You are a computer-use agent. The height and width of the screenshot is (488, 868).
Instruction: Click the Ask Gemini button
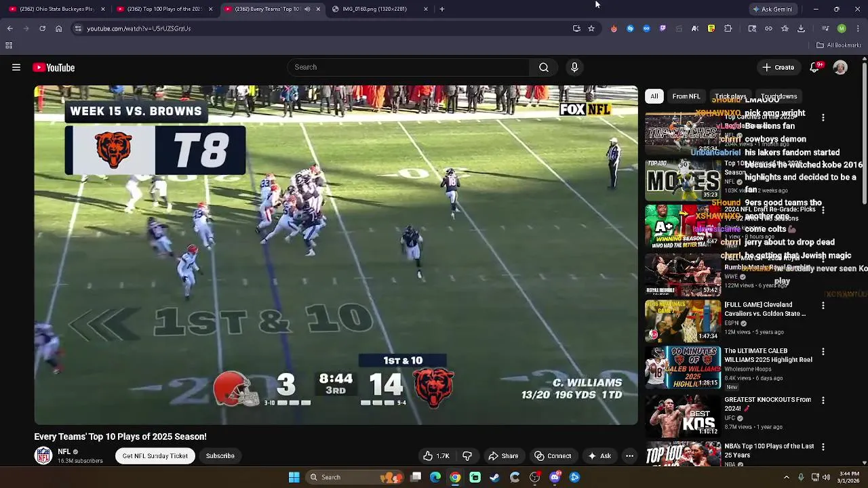773,9
